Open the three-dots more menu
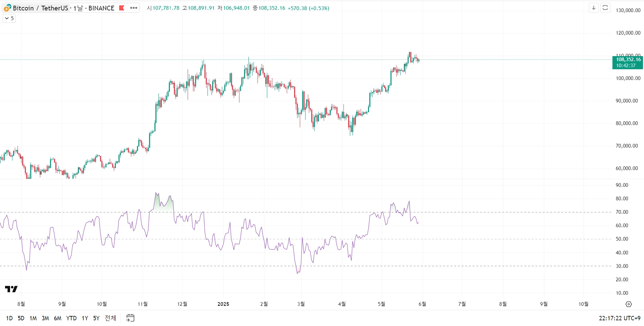The height and width of the screenshot is (326, 644). (x=134, y=8)
